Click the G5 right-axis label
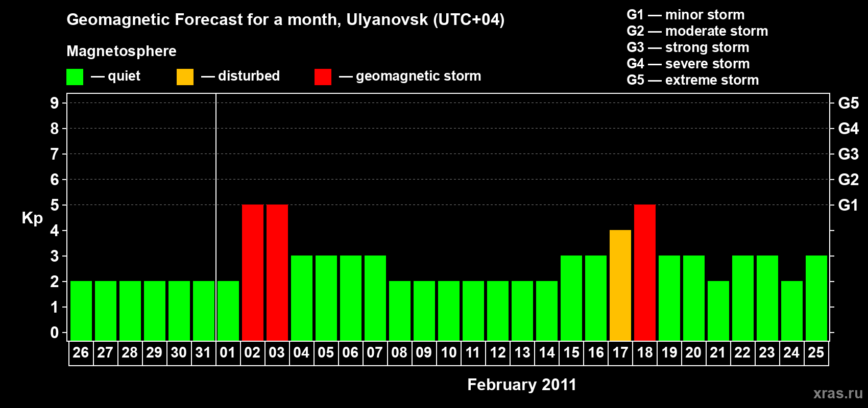This screenshot has width=868, height=408. coord(849,103)
